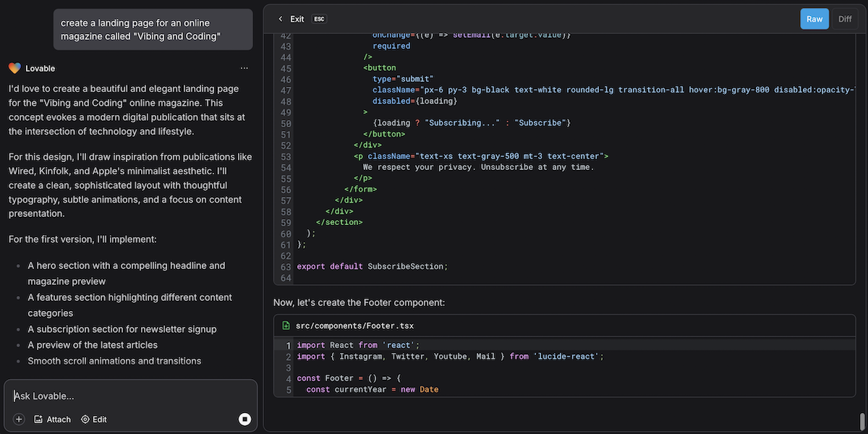
Task: Open the three-dot menu beside Lovable
Action: [x=244, y=68]
